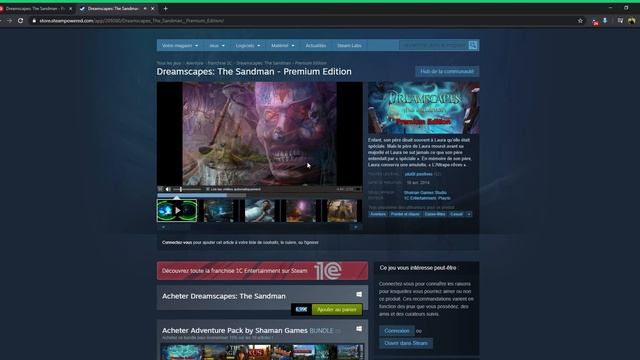Open the 'plutôt positives' reviews link
This screenshot has height=360, width=640.
click(x=418, y=174)
